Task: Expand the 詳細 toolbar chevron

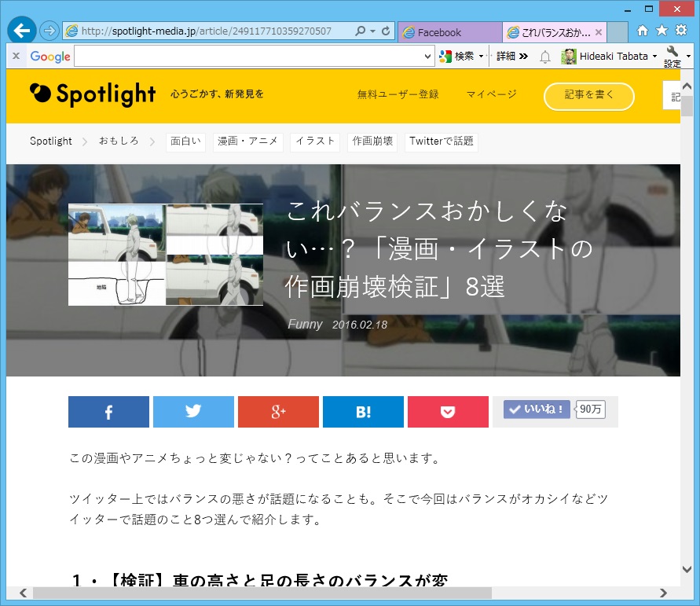Action: pyautogui.click(x=524, y=57)
